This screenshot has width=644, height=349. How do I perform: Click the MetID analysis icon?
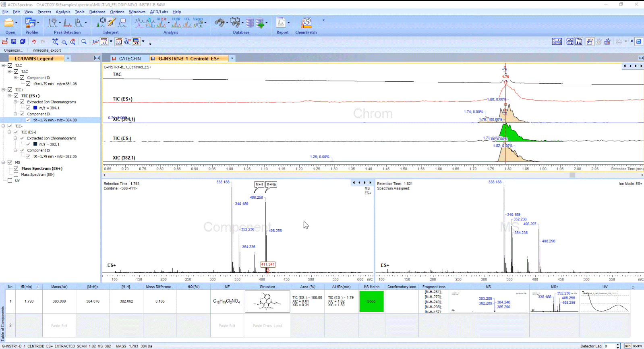(198, 23)
